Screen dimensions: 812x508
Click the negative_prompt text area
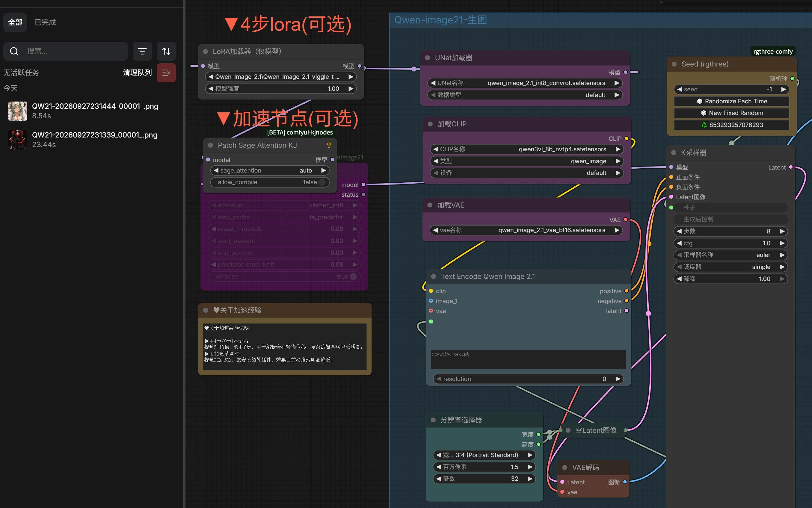click(x=528, y=359)
